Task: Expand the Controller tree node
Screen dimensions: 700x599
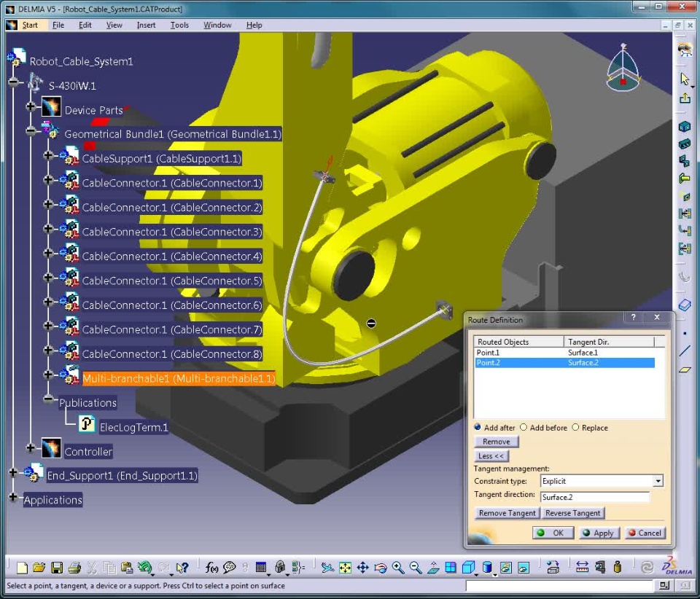Action: click(x=31, y=448)
